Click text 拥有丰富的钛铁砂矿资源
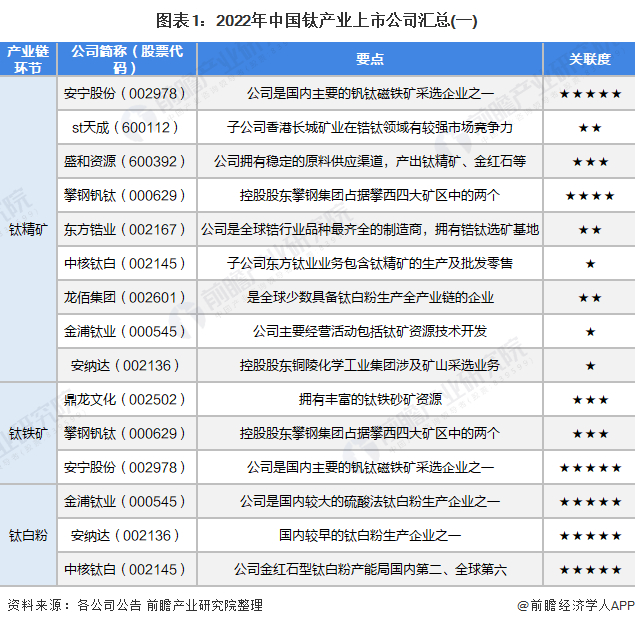 coord(370,400)
